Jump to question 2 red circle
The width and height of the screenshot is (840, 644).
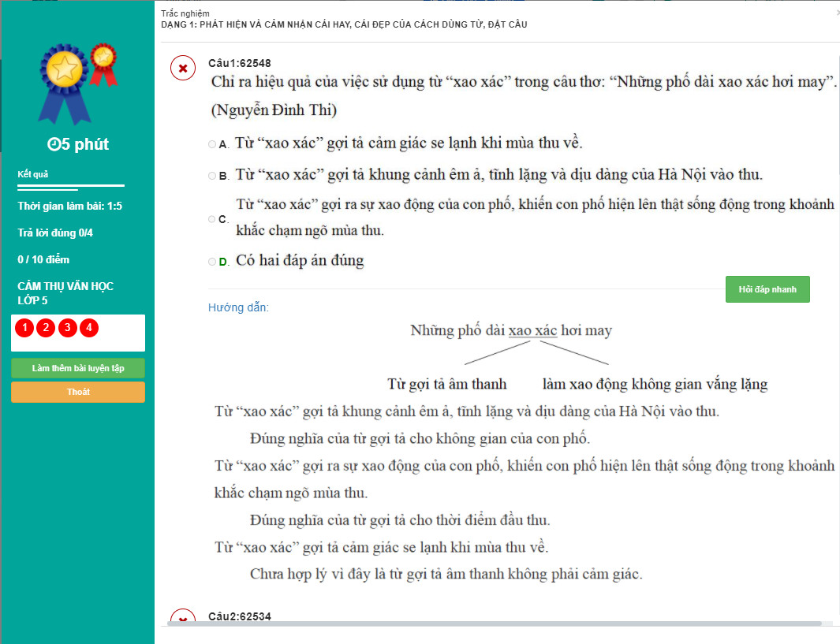46,328
